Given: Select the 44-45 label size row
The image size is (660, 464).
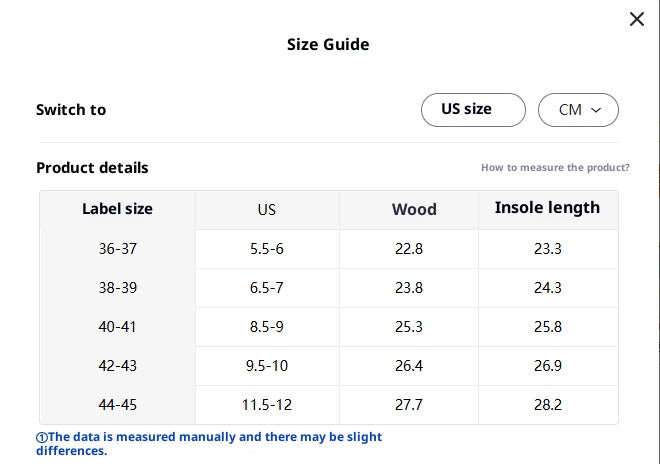Looking at the screenshot, I should (117, 405).
